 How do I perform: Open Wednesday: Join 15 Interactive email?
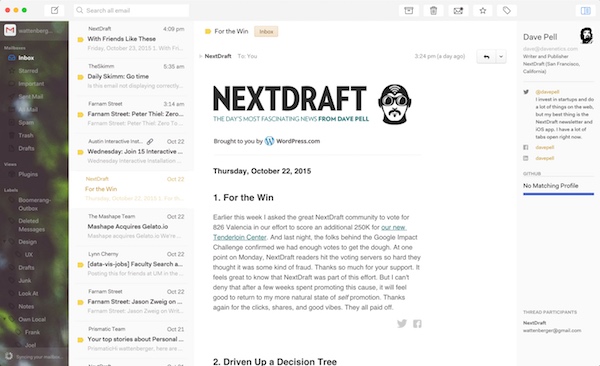pos(131,152)
